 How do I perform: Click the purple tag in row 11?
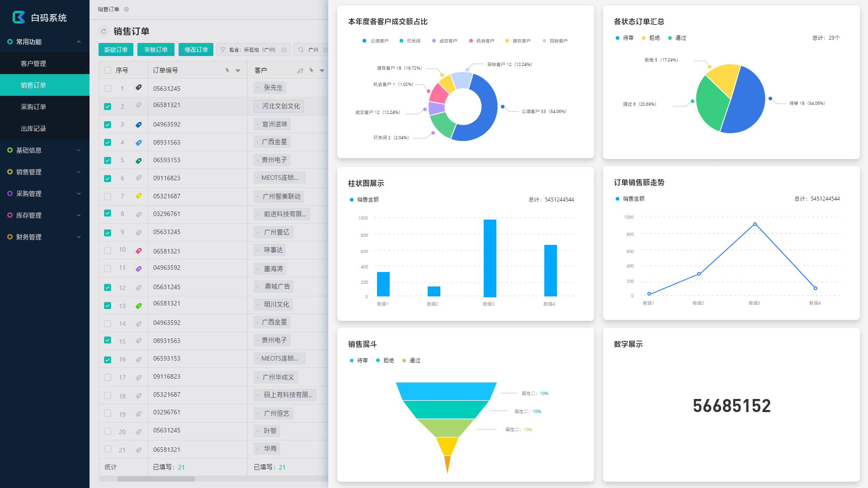(139, 269)
